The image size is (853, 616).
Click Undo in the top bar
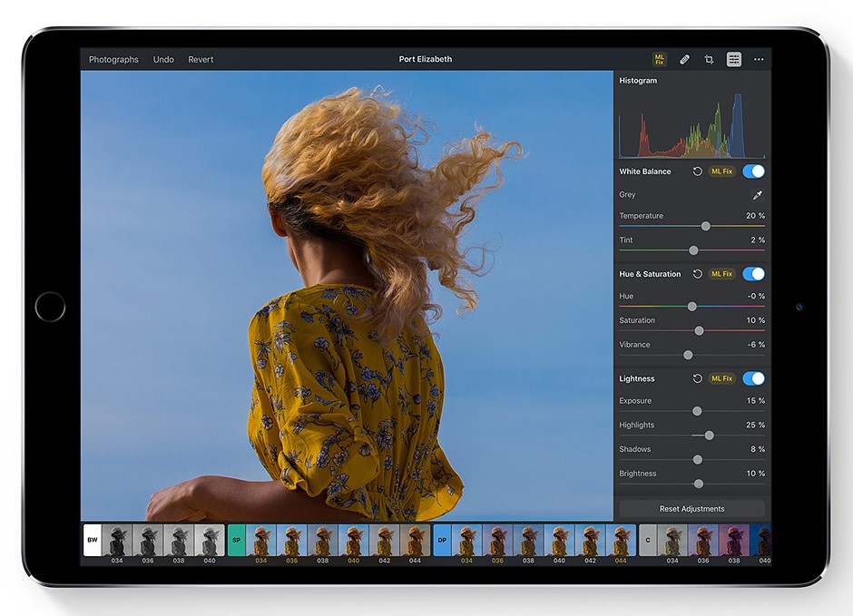163,59
